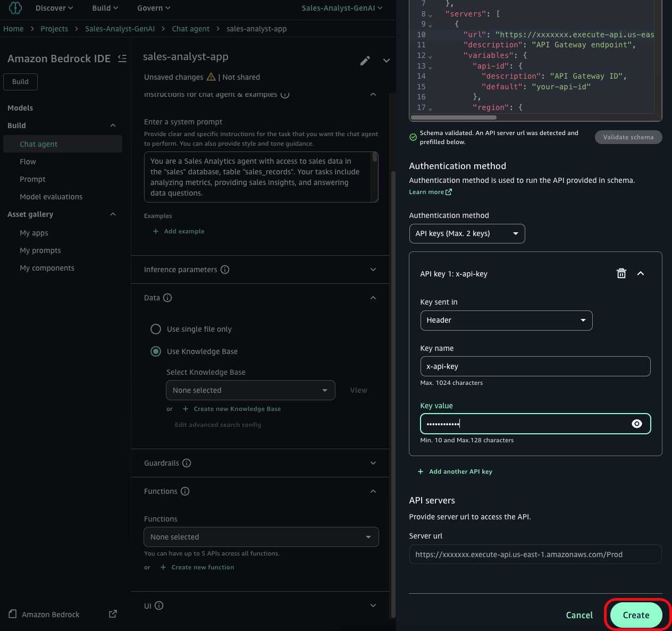Screen dimensions: 672x631
Task: Delete API key 1 with trash icon
Action: pyautogui.click(x=621, y=273)
